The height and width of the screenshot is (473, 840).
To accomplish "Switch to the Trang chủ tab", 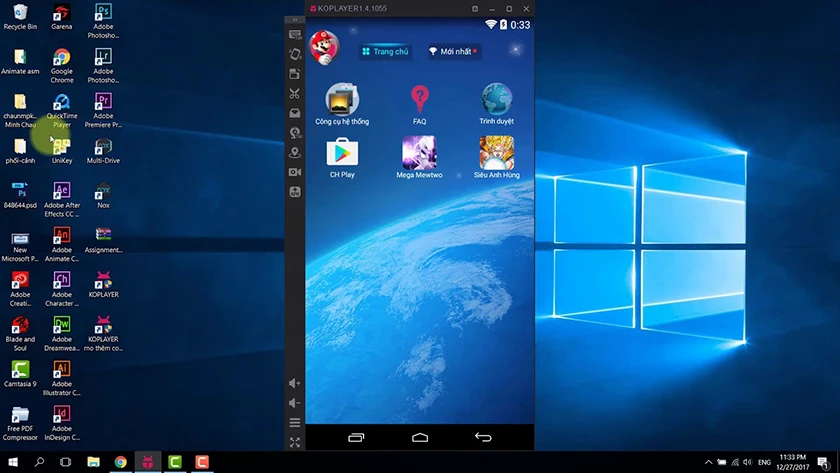I will 385,51.
